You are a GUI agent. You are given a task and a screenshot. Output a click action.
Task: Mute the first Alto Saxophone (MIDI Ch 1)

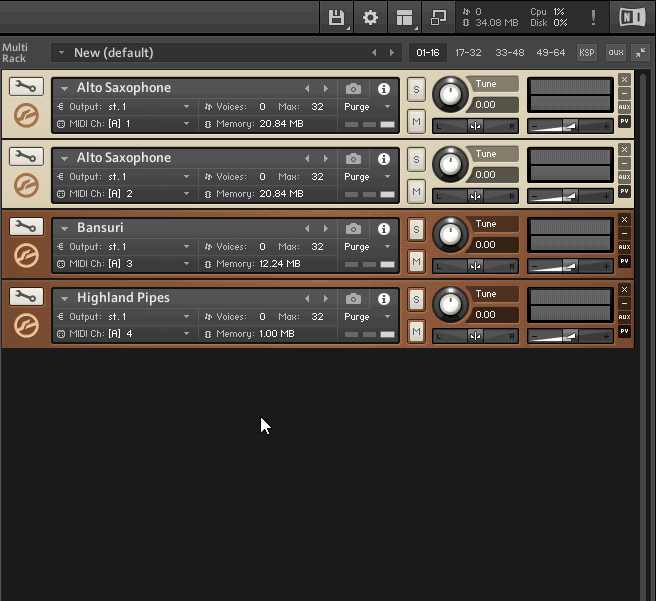[x=416, y=122]
